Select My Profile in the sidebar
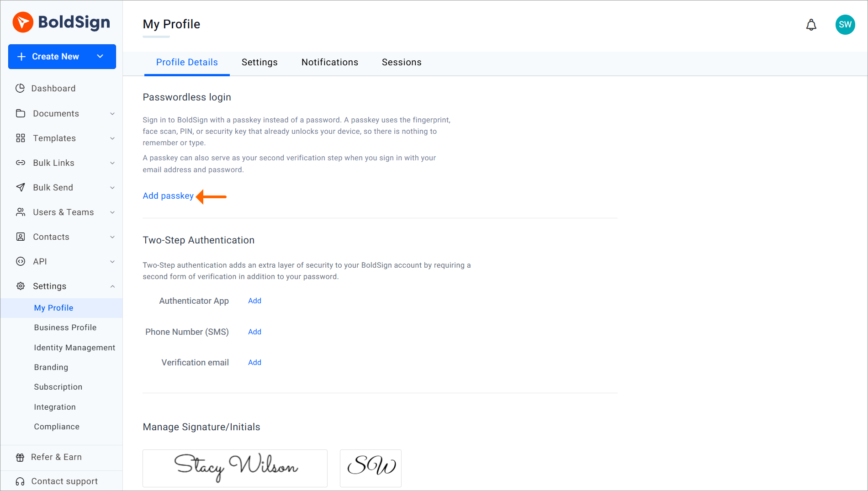The width and height of the screenshot is (868, 491). tap(62, 308)
